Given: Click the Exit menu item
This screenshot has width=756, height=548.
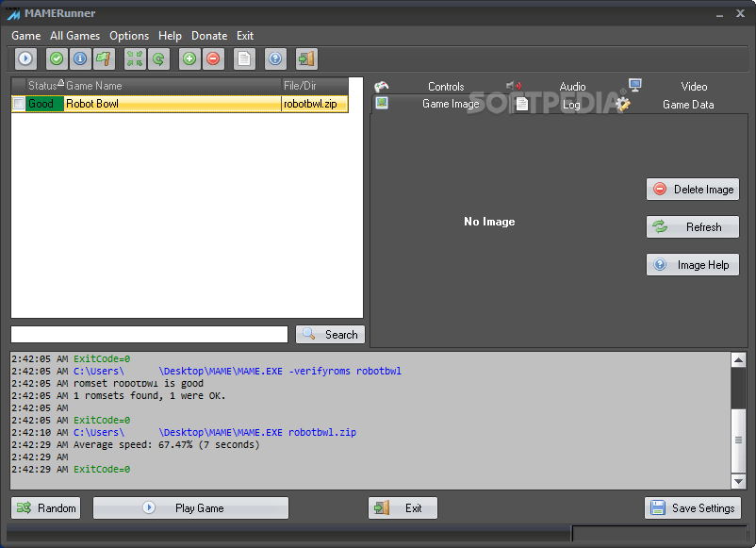Looking at the screenshot, I should coord(245,36).
